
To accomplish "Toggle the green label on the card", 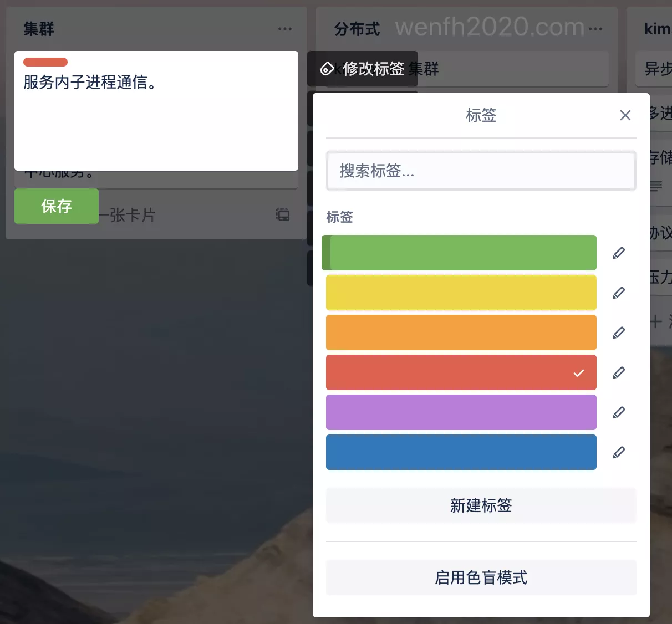I will pos(461,253).
